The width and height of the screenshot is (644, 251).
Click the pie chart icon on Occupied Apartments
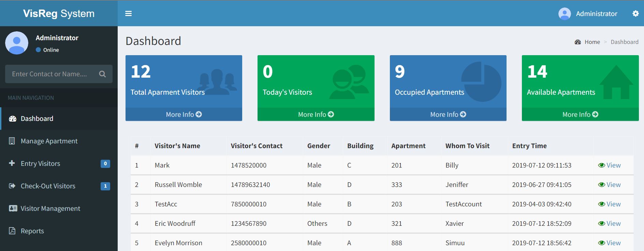(481, 82)
